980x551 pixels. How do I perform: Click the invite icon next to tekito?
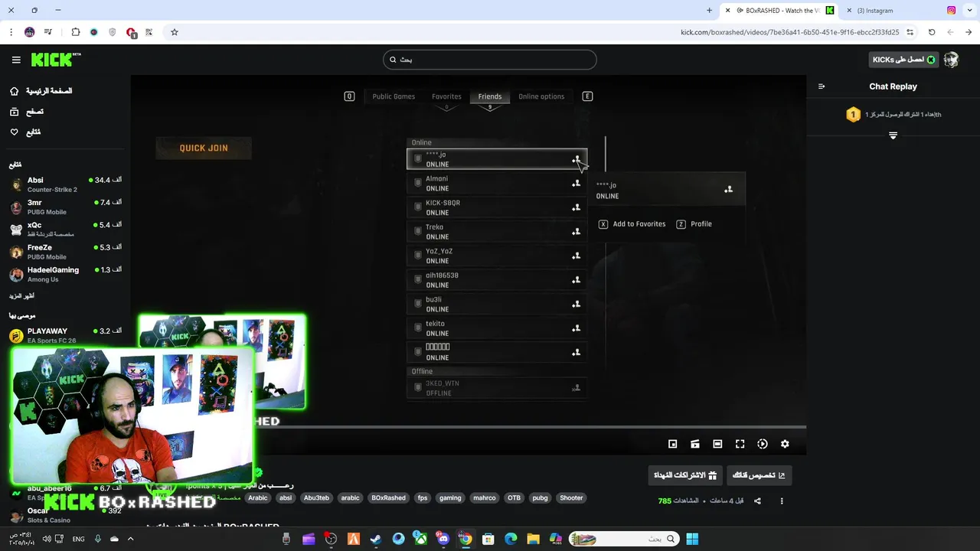576,328
